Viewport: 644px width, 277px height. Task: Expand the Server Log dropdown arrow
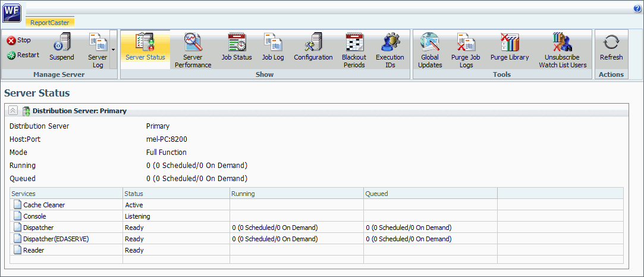click(113, 49)
